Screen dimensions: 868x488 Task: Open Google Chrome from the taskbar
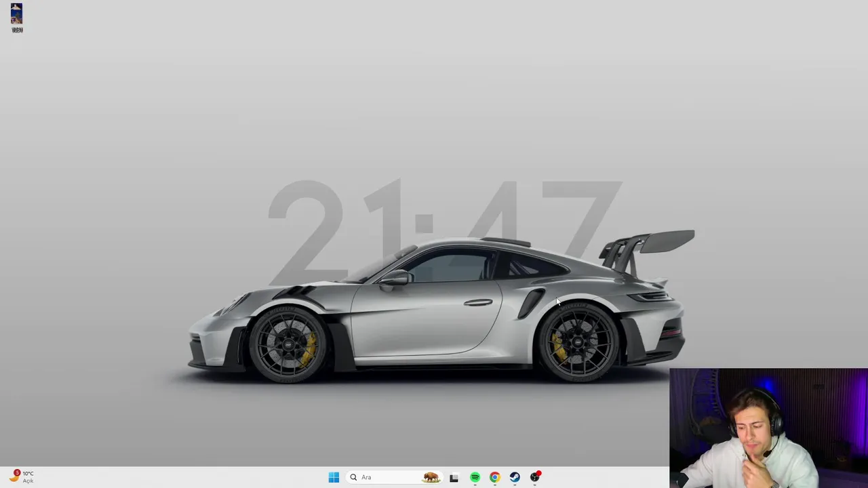click(494, 478)
